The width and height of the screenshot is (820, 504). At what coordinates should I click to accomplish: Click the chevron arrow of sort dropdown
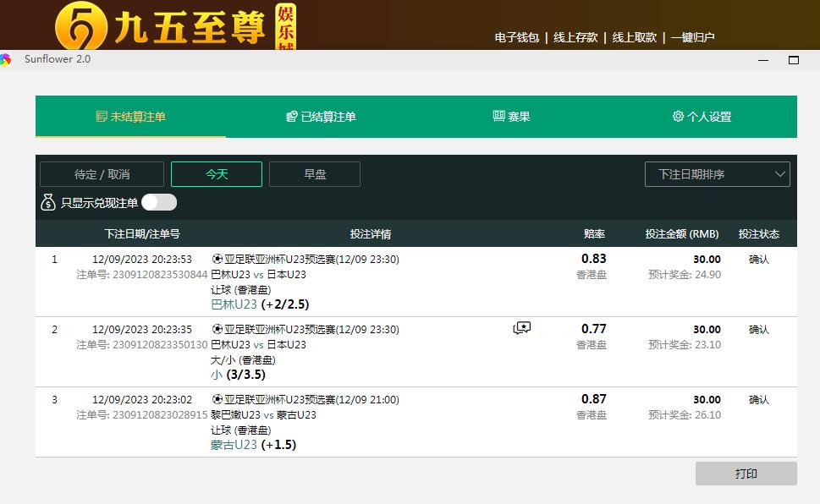pyautogui.click(x=779, y=174)
